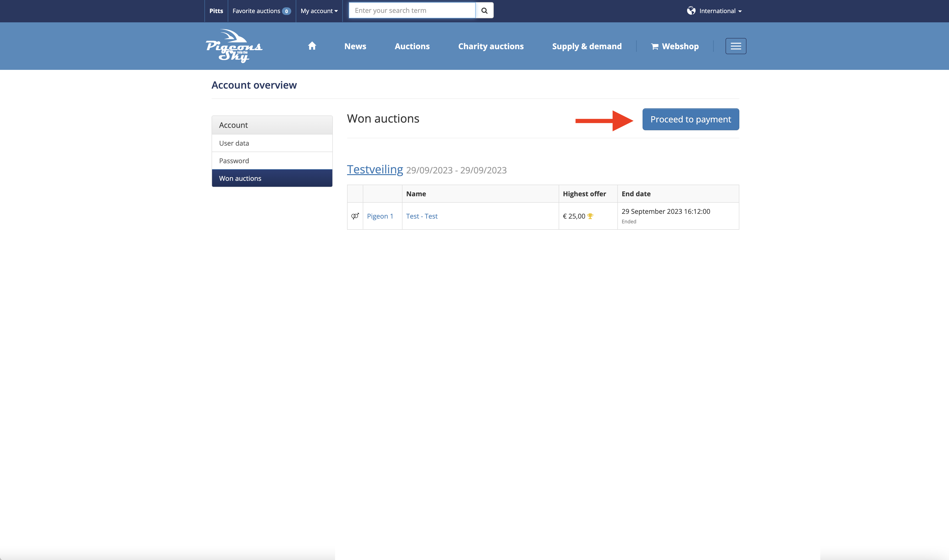Click the globe icon beside International
This screenshot has height=560, width=949.
[691, 10]
